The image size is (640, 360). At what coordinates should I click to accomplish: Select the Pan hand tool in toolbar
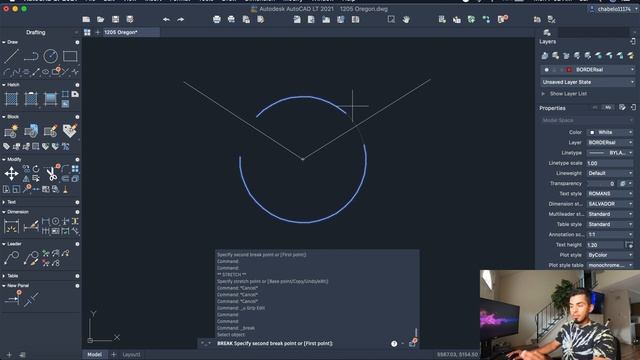pos(406,20)
